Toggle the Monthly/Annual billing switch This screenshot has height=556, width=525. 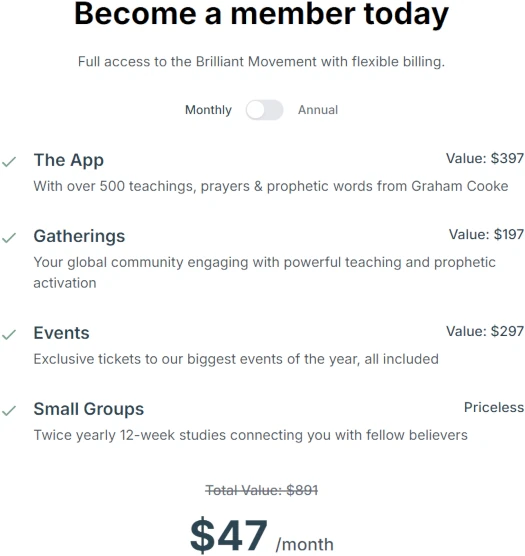[x=264, y=110]
